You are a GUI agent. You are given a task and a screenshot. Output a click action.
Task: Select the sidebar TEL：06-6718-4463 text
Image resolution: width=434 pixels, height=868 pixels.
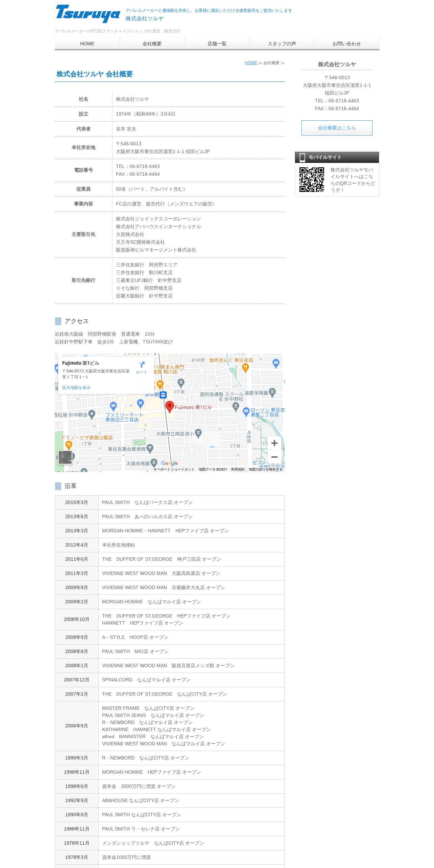tap(337, 101)
